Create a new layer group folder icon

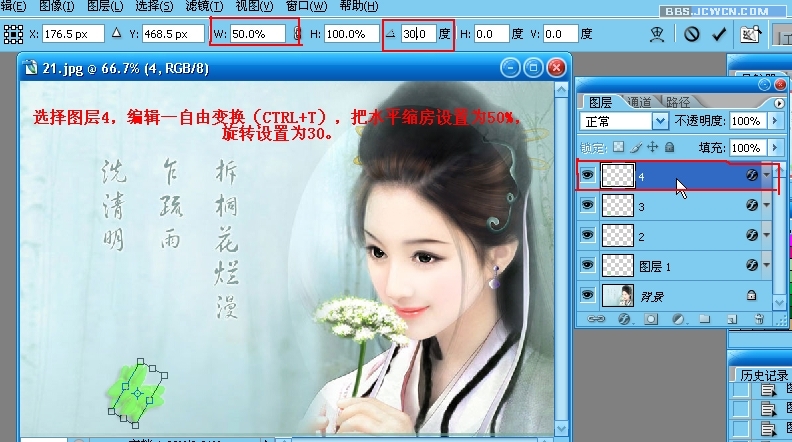tap(705, 319)
